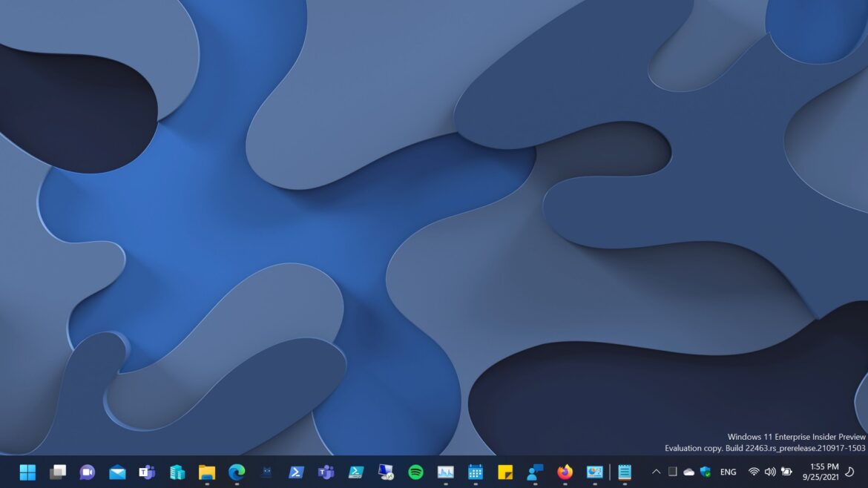Open Windows Security from the tray shield
868x488 pixels.
point(705,472)
